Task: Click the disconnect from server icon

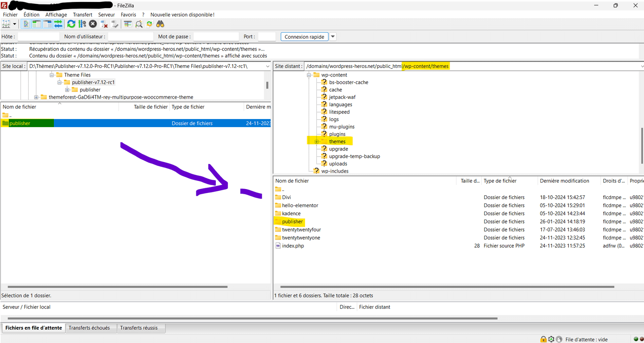Action: tap(104, 24)
